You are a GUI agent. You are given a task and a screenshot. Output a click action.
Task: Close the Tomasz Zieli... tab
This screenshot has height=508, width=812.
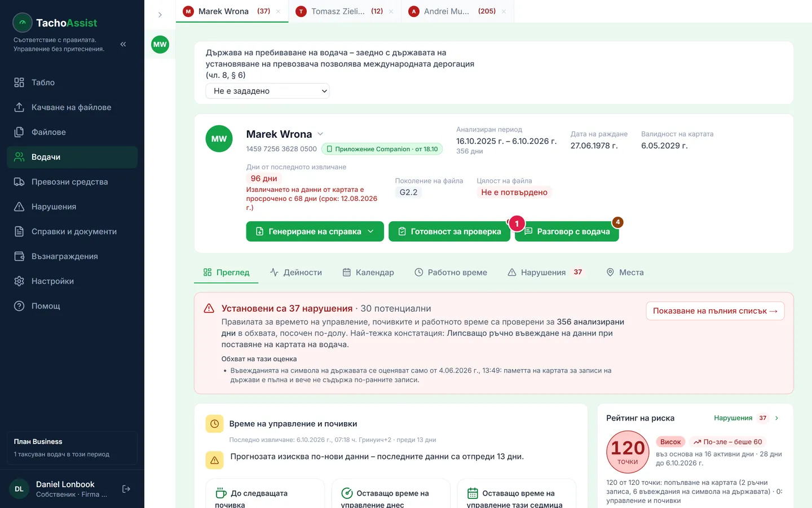391,11
